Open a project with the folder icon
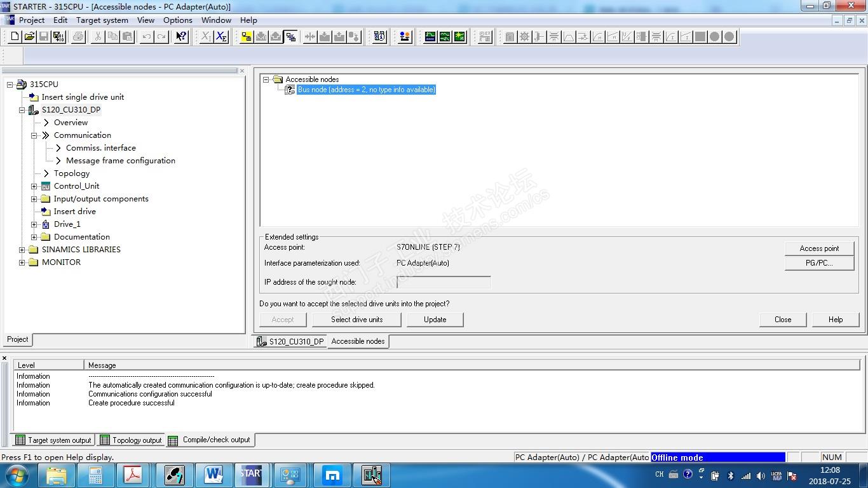Screen dimensions: 868x488 coord(29,37)
